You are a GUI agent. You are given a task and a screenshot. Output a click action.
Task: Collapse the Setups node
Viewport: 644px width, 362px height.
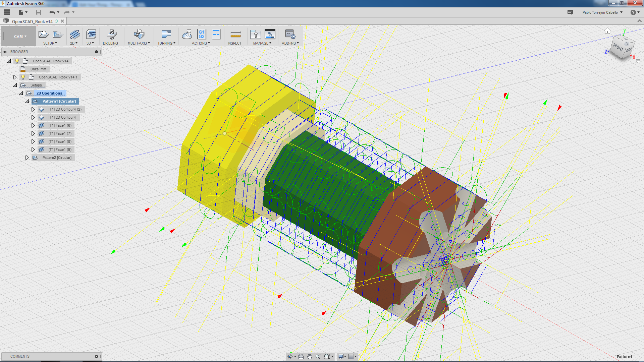[15, 85]
